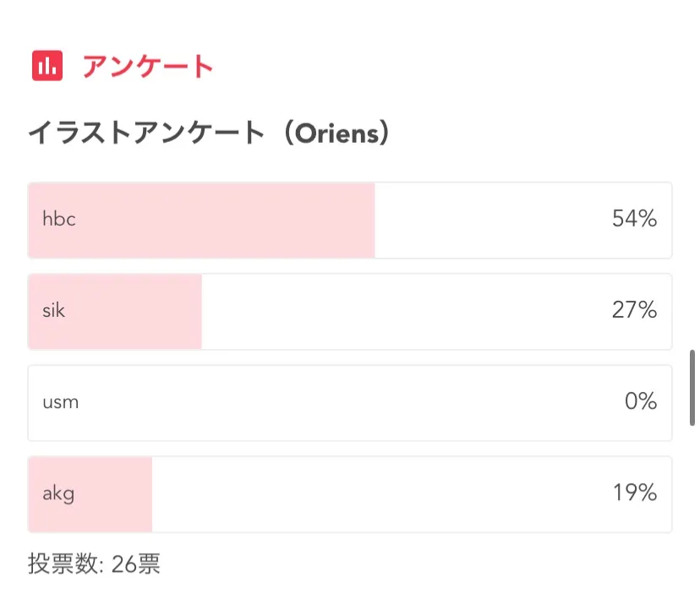Click the イラストアンケート（Oriens） poll title
The image size is (700, 615).
(209, 133)
